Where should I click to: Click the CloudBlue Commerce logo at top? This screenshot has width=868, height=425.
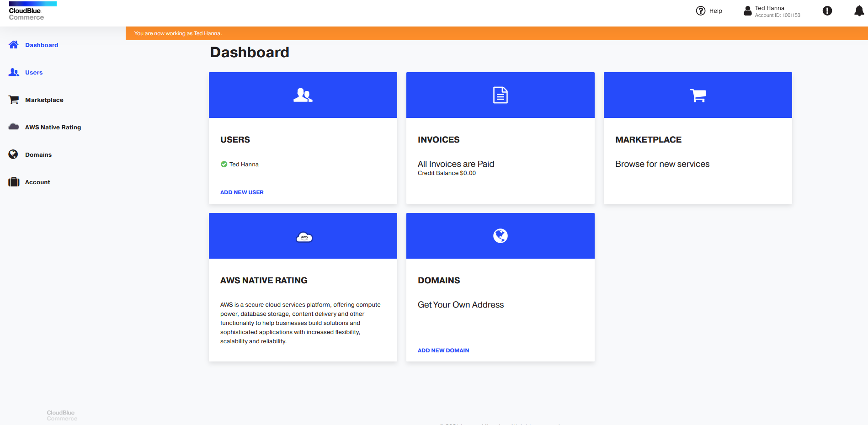32,11
